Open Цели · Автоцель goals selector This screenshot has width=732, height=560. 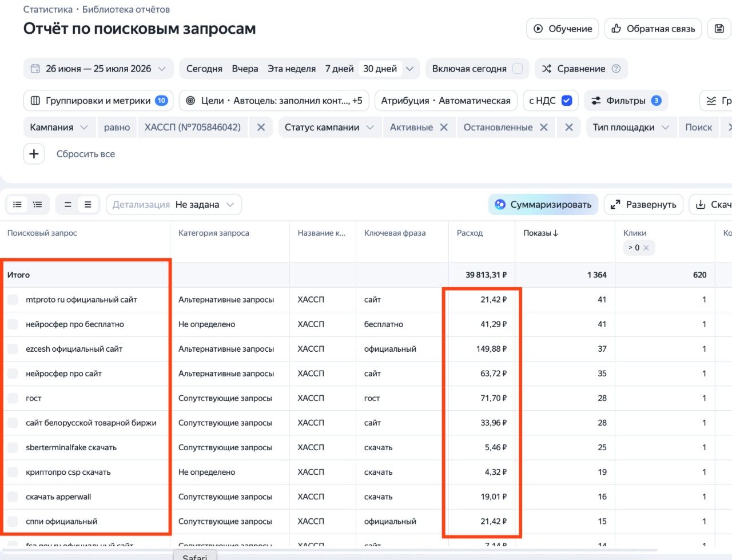click(274, 101)
